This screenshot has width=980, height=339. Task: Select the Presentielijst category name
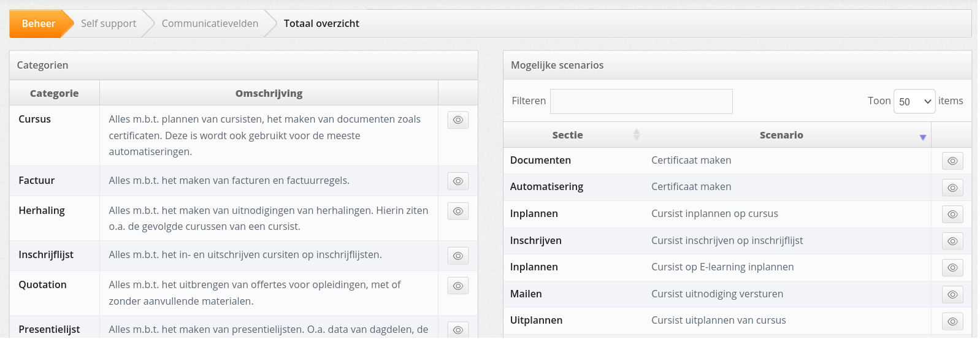pos(49,329)
